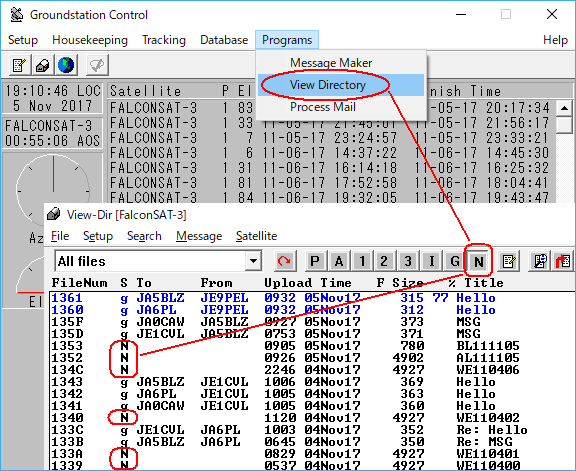Select file row 1341 to JA0CAW
The image size is (576, 471).
[312, 406]
